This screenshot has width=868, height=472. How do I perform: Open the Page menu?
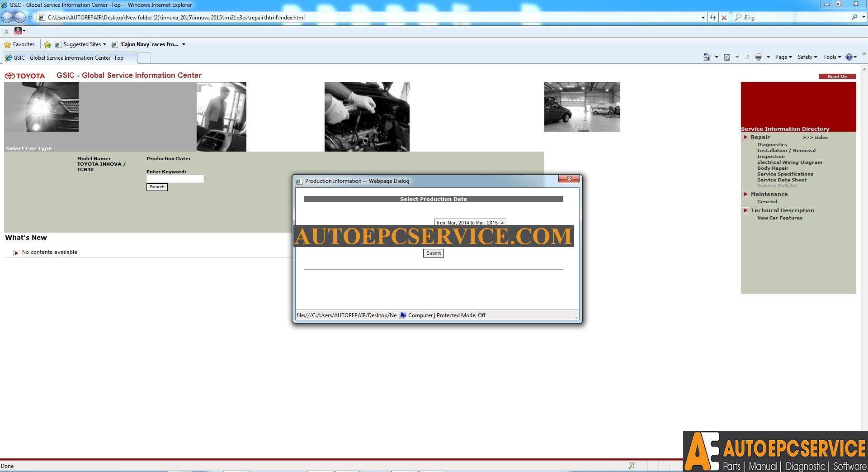pos(783,57)
